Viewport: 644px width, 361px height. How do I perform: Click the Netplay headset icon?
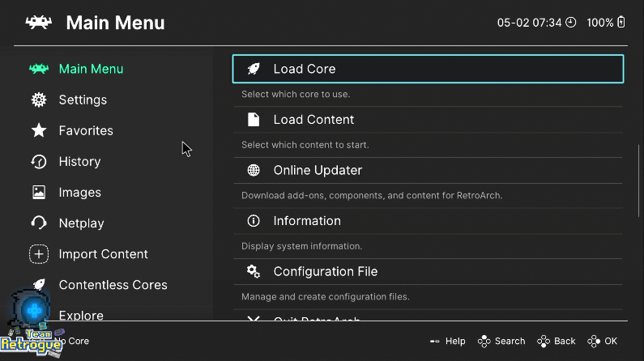coord(39,223)
